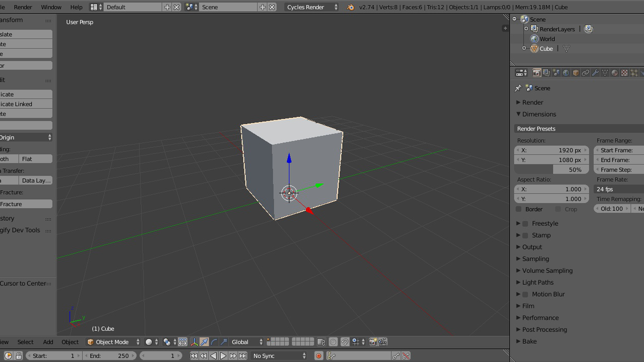644x362 pixels.
Task: Open the Texture properties tab
Action: coord(624,72)
